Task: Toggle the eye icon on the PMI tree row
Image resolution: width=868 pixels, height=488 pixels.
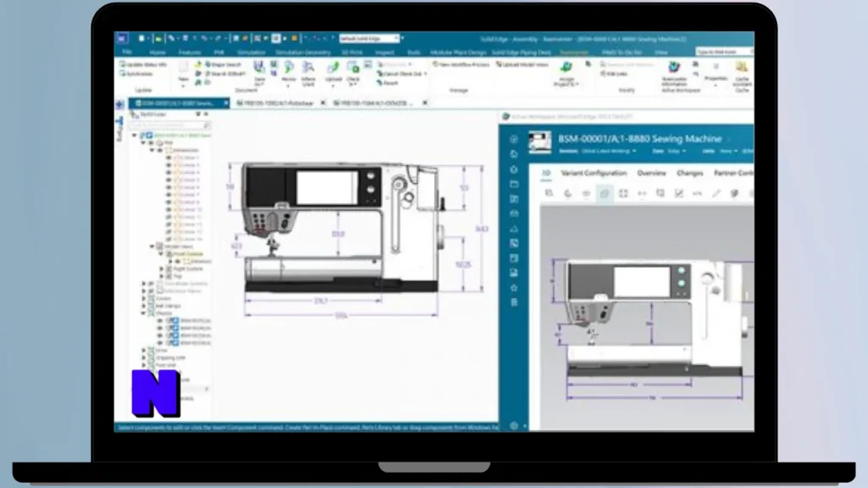Action: pyautogui.click(x=151, y=142)
